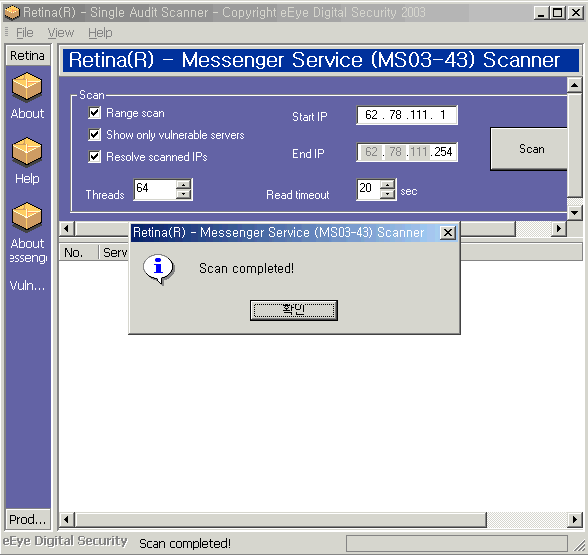Open the Vuln... sidebar link

click(27, 286)
